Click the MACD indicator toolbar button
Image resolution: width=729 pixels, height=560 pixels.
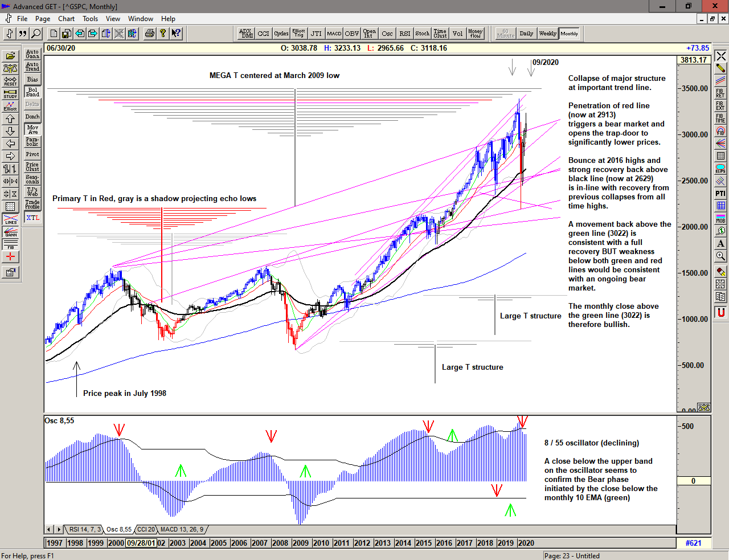pyautogui.click(x=334, y=34)
